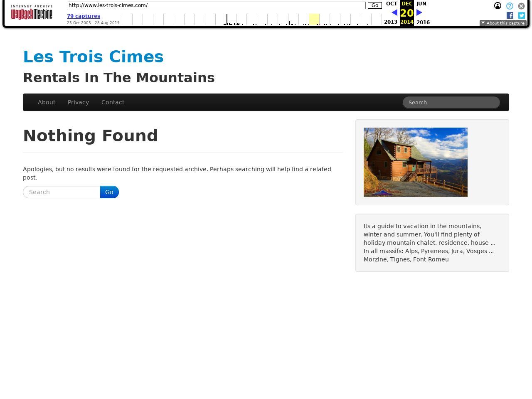The height and width of the screenshot is (399, 532).
Task: Close the Wayback toolbar
Action: click(x=521, y=6)
